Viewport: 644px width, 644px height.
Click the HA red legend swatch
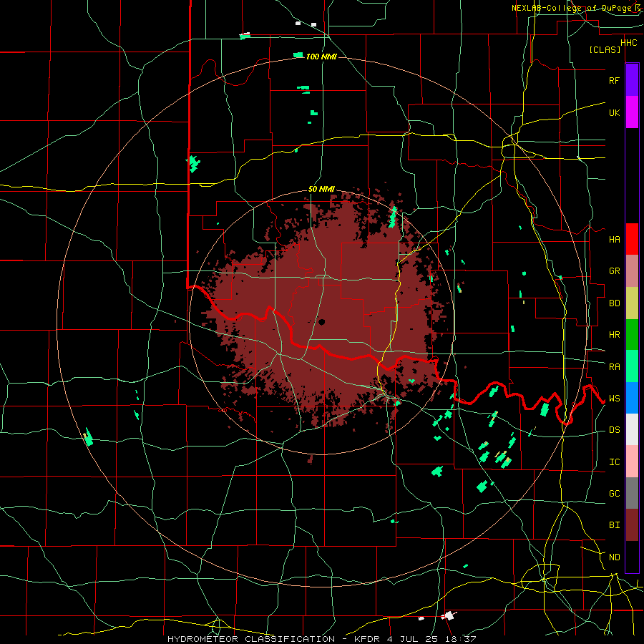632,239
